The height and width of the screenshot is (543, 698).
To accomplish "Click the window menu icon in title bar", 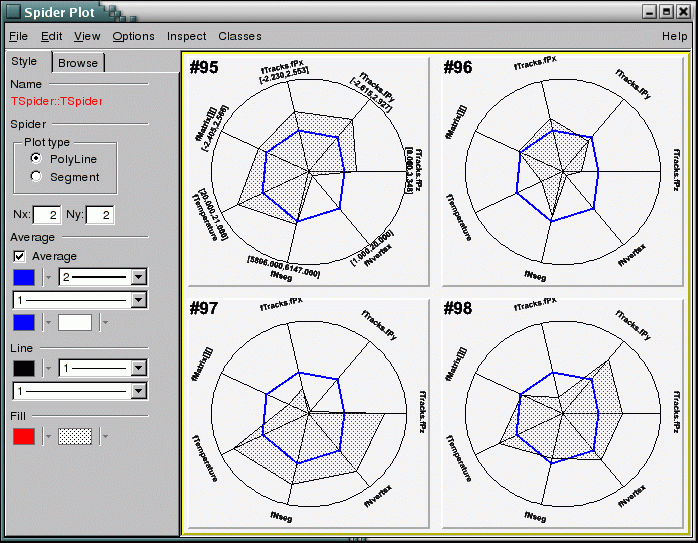I will click(13, 12).
